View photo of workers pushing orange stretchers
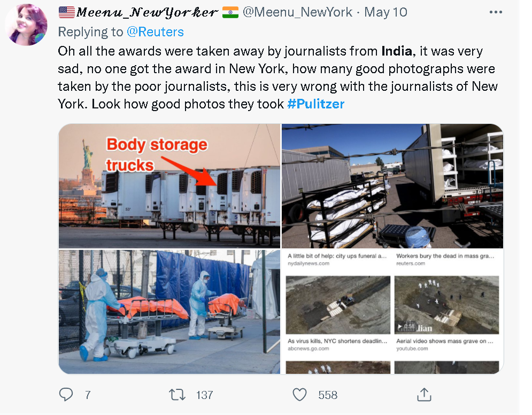The image size is (532, 415). [169, 311]
